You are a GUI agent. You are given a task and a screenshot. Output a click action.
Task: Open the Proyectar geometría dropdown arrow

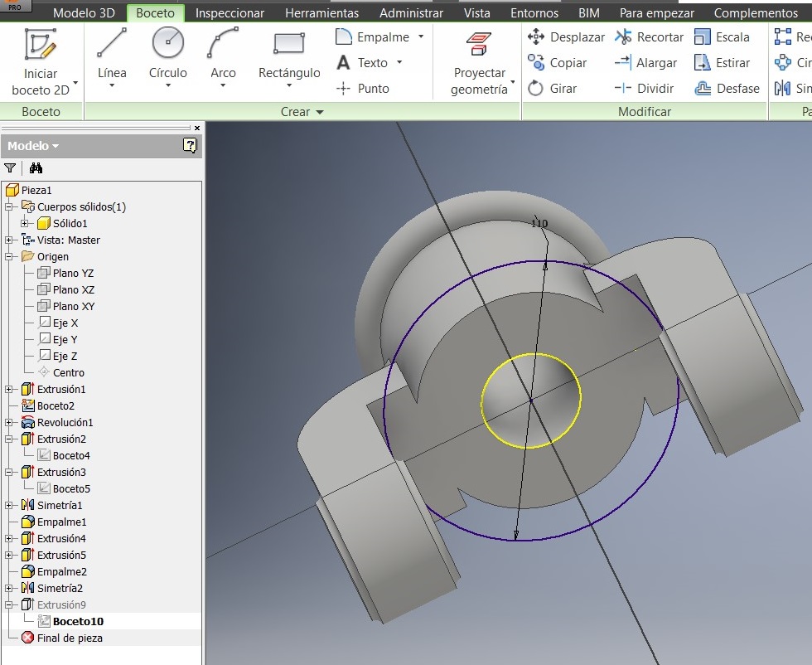(513, 82)
